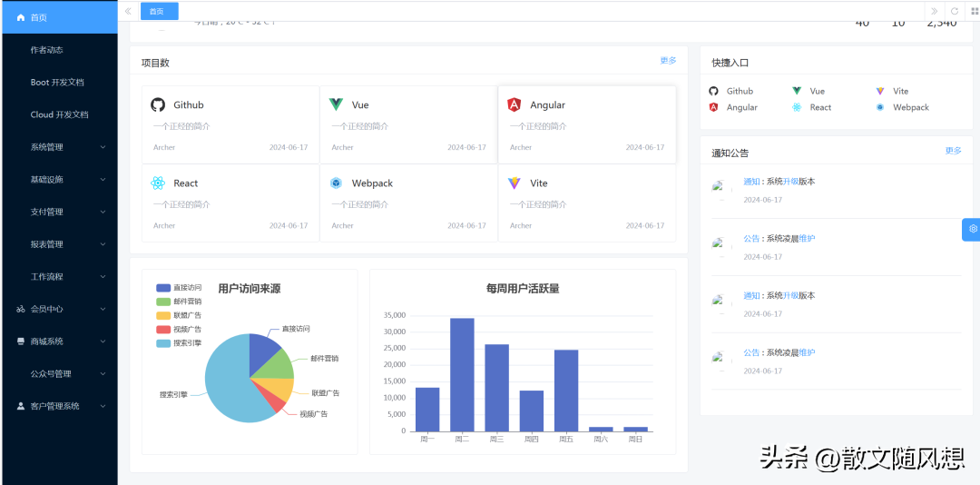Click the Angular logo in project card
The image size is (980, 485).
[514, 104]
